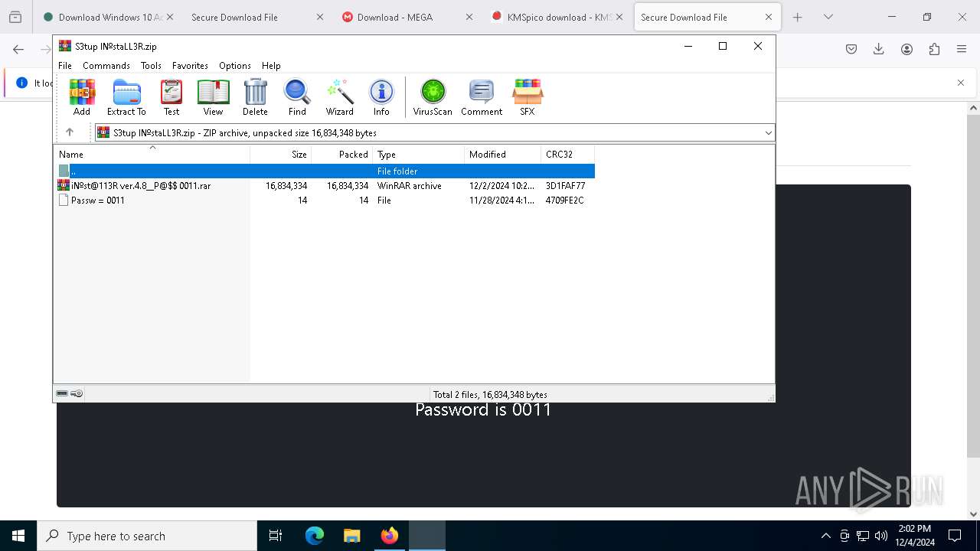980x551 pixels.
Task: Click the Info icon
Action: pyautogui.click(x=381, y=97)
